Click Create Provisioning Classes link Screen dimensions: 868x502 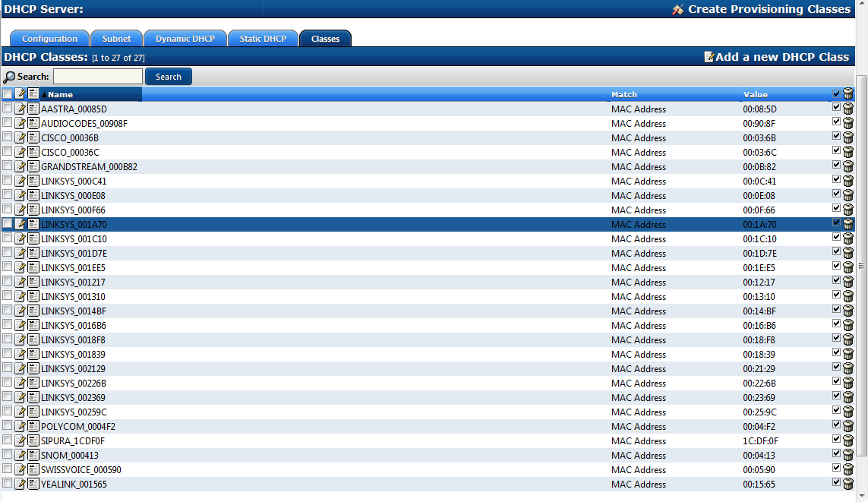(x=761, y=9)
